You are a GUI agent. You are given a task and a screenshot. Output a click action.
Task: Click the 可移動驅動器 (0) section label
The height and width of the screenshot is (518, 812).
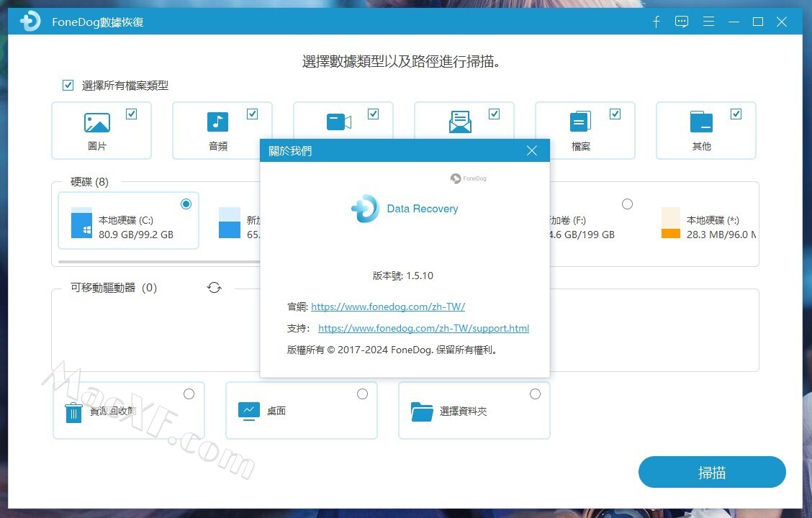point(114,288)
